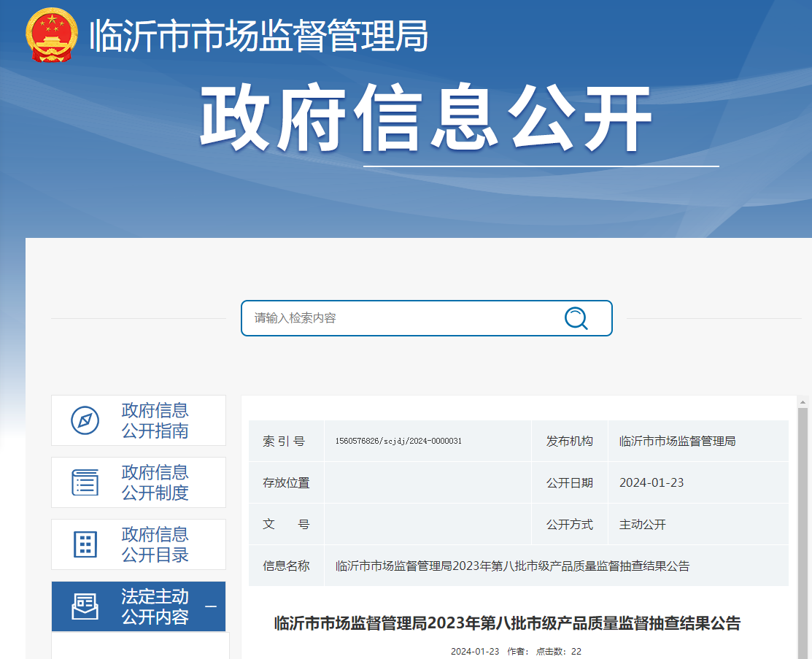The width and height of the screenshot is (812, 659).
Task: Click the magnifier search icon
Action: (576, 318)
